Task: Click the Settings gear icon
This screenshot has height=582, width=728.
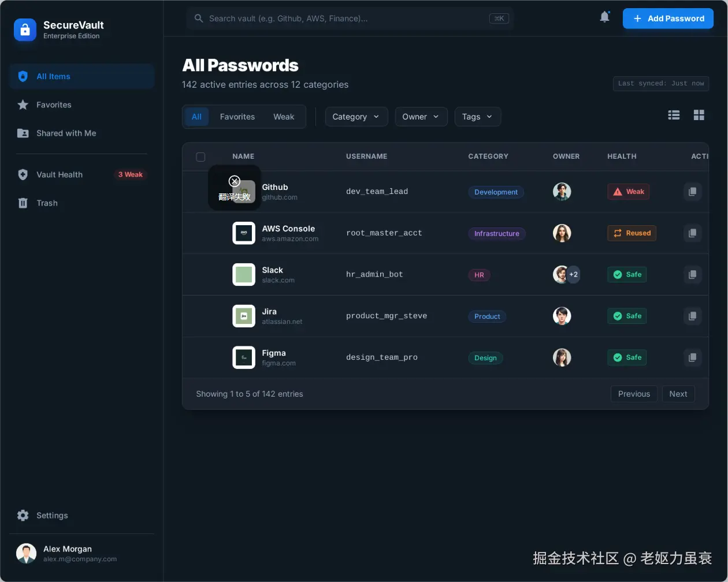Action: 23,515
